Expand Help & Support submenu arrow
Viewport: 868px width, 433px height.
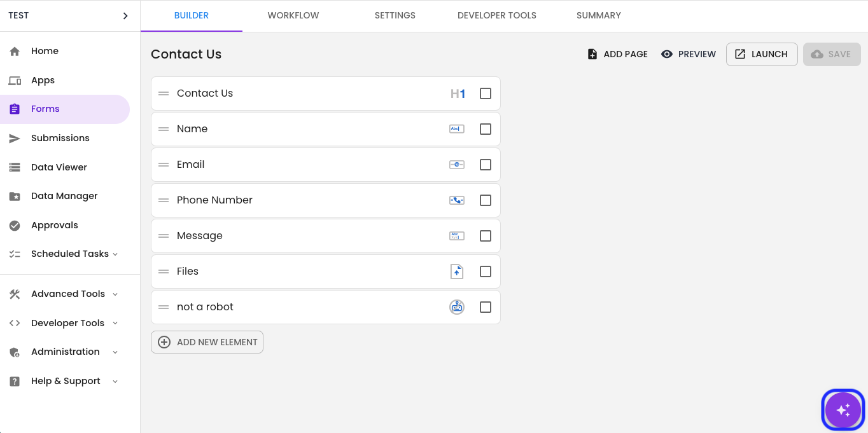(x=115, y=381)
